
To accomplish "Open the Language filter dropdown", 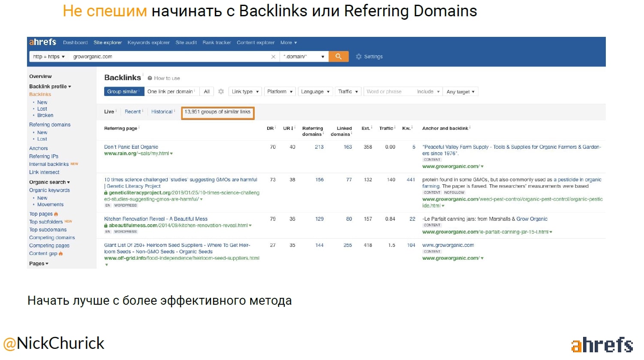I will click(315, 92).
